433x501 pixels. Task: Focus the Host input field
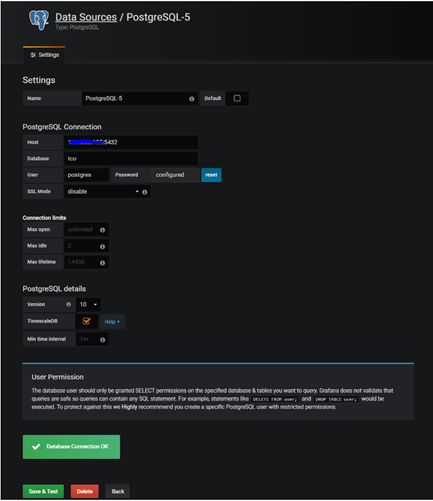131,142
